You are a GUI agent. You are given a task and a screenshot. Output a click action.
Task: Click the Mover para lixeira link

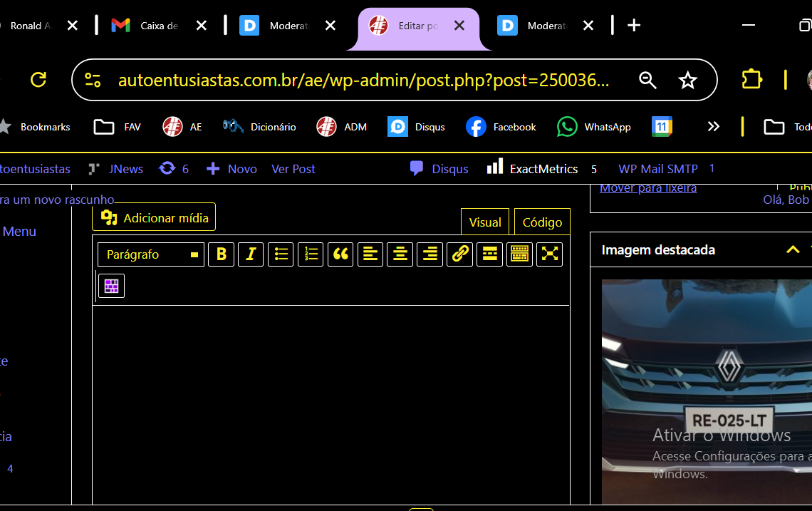pyautogui.click(x=648, y=188)
